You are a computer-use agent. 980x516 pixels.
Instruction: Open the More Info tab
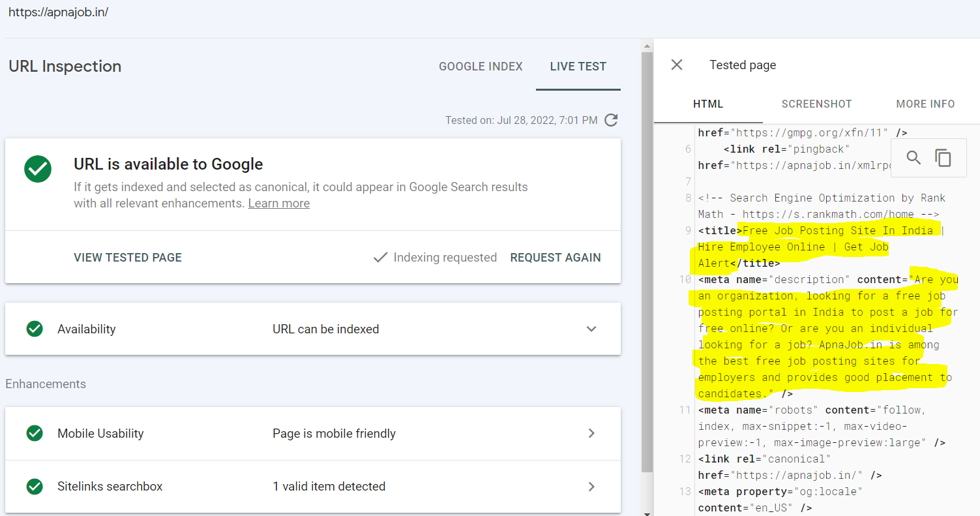click(x=925, y=104)
